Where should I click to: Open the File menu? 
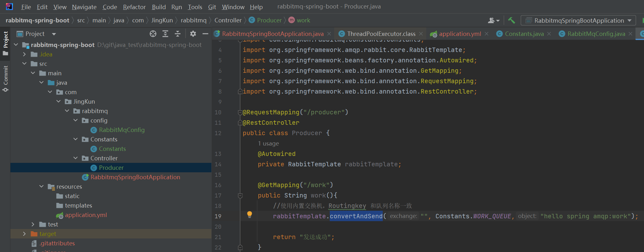(x=26, y=7)
